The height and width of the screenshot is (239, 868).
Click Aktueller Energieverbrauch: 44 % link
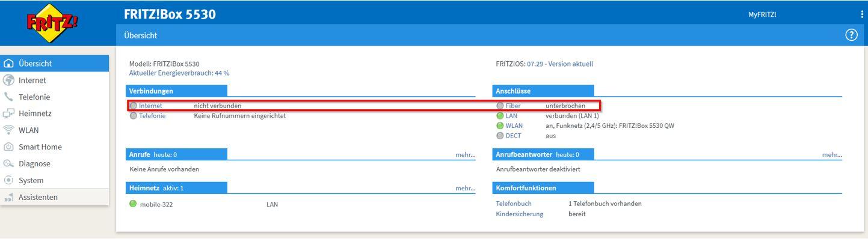(179, 73)
